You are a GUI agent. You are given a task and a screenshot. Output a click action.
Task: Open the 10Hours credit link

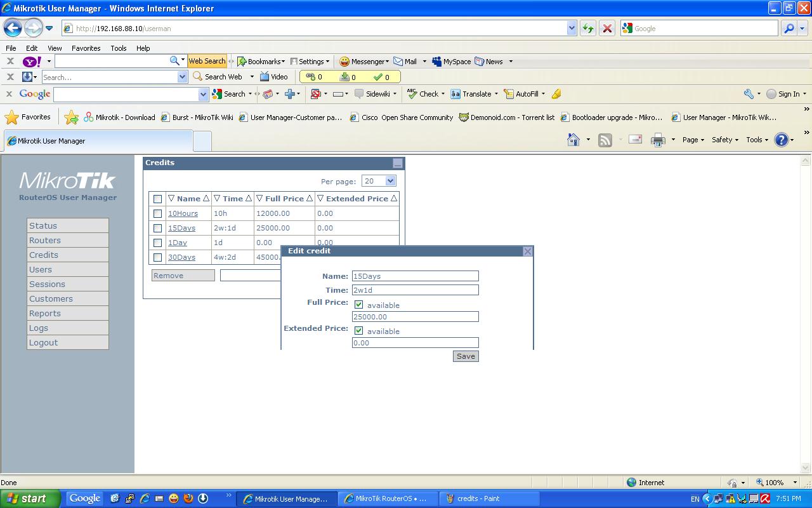click(183, 213)
